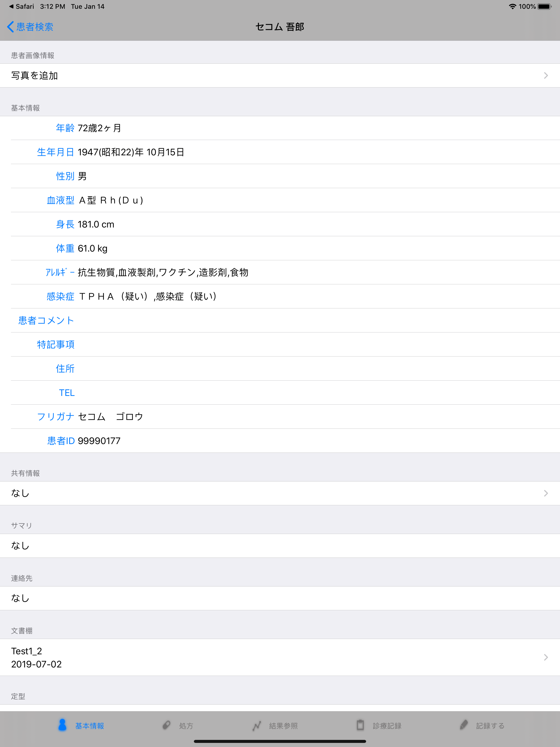Image resolution: width=560 pixels, height=747 pixels.
Task: Tap the chart icon for 結果参照
Action: coord(257,725)
